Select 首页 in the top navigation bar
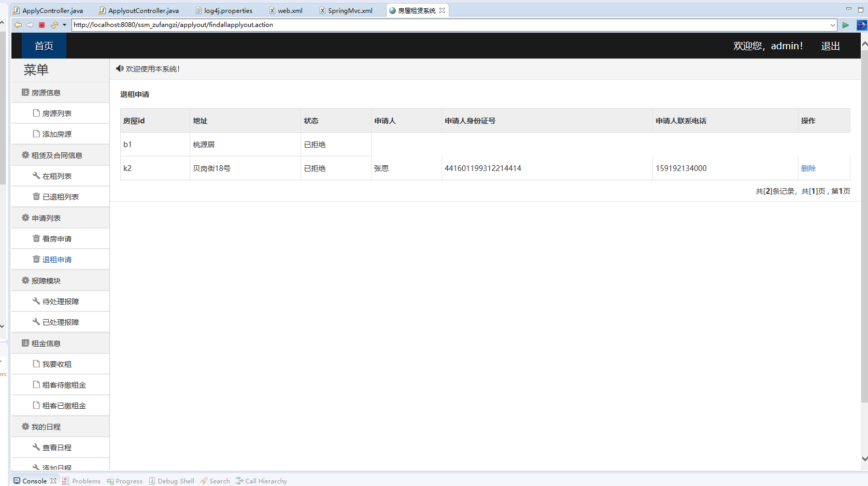This screenshot has width=868, height=486. tap(44, 46)
